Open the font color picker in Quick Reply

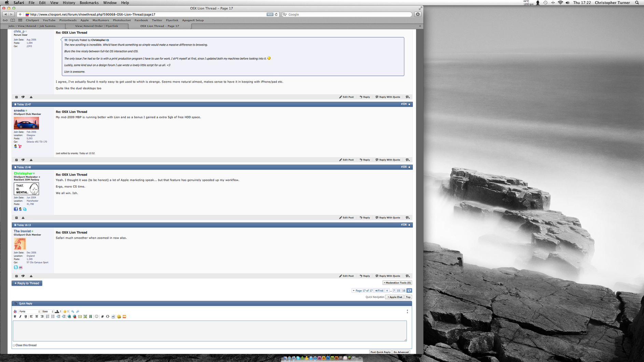click(57, 312)
